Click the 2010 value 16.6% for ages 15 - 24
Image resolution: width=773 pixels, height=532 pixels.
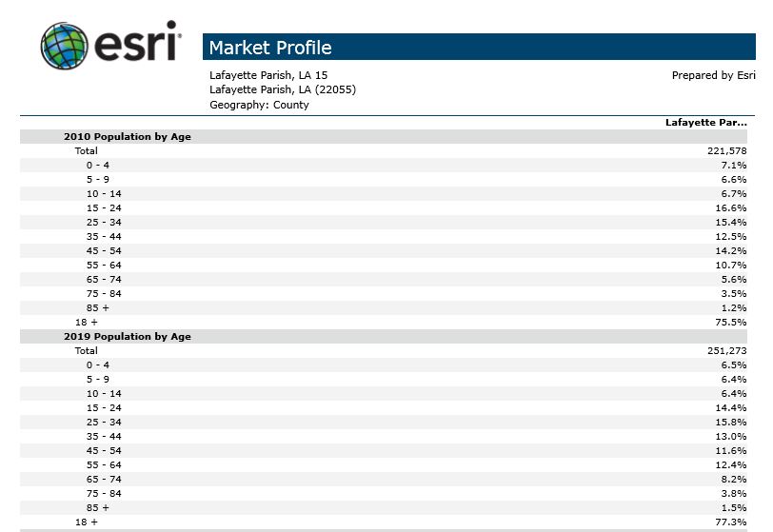[731, 208]
